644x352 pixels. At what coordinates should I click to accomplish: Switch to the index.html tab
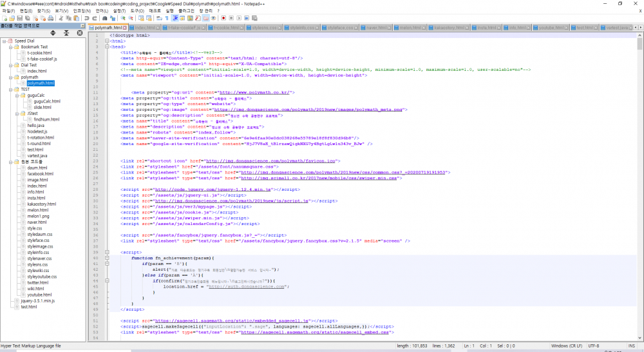[x=144, y=28]
